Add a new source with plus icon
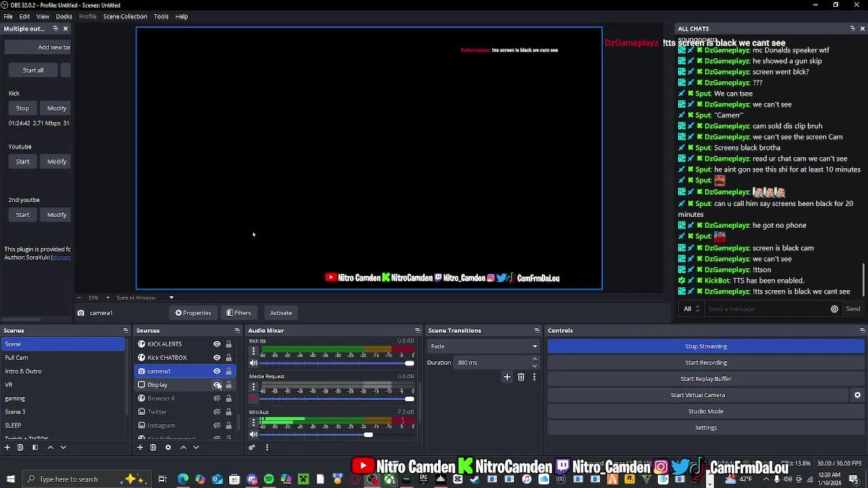Image resolution: width=868 pixels, height=488 pixels. 140,447
